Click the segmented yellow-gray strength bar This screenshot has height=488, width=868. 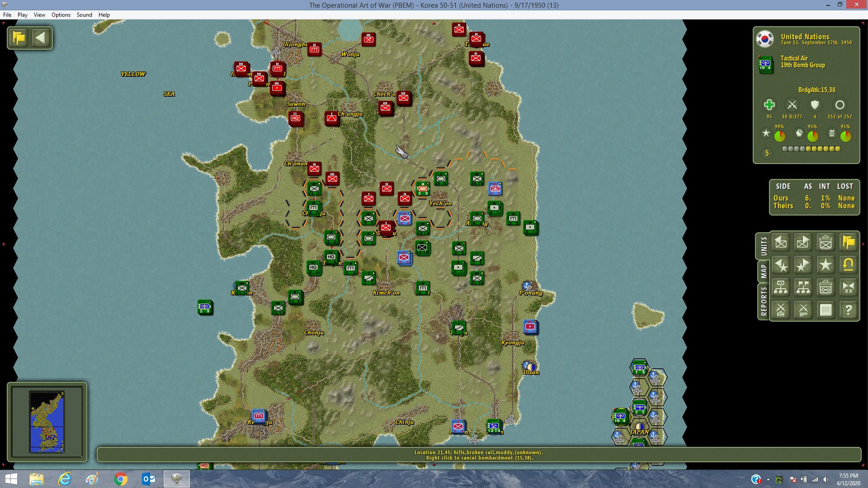(811, 149)
